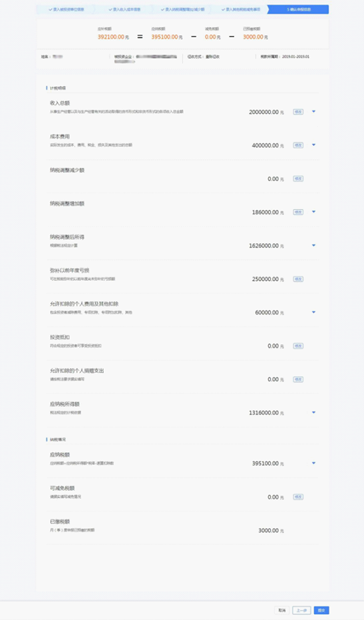Expand the 允许扣除的个人费用及其他扣除 row arrow
This screenshot has height=620, width=364.
314,312
